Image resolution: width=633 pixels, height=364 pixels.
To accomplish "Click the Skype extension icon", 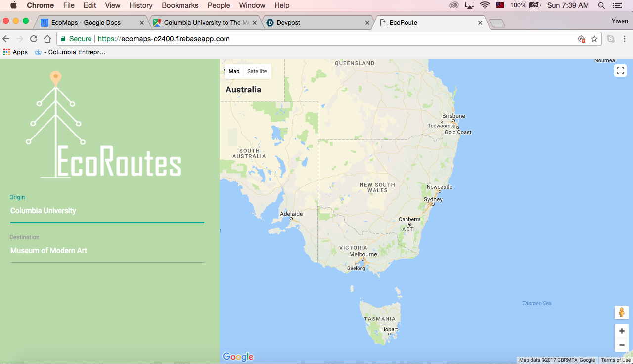I will click(x=611, y=39).
